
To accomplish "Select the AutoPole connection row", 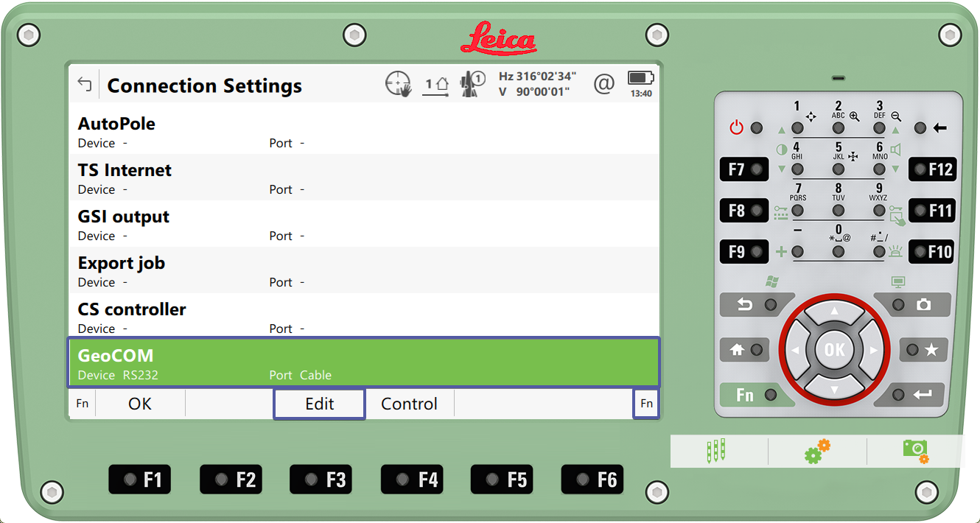I will click(364, 131).
